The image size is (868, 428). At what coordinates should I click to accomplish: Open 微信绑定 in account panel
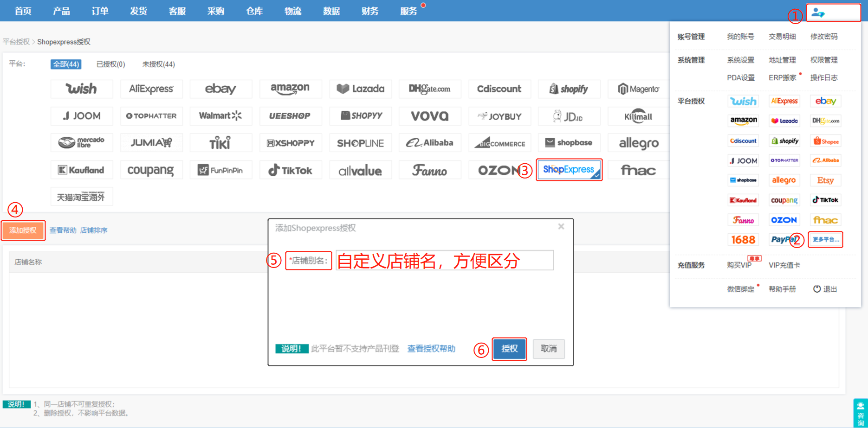point(740,289)
